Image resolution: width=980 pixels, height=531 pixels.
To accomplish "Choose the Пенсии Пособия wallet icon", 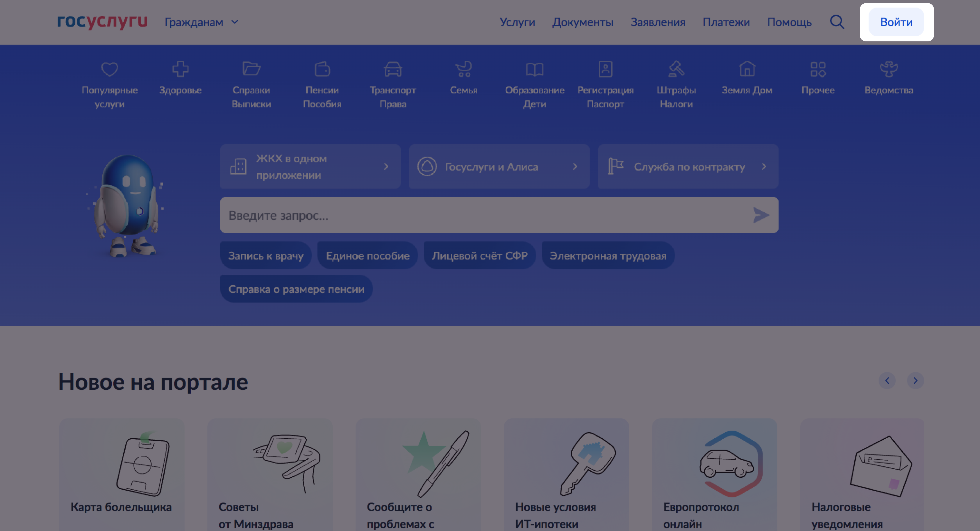I will pyautogui.click(x=322, y=69).
